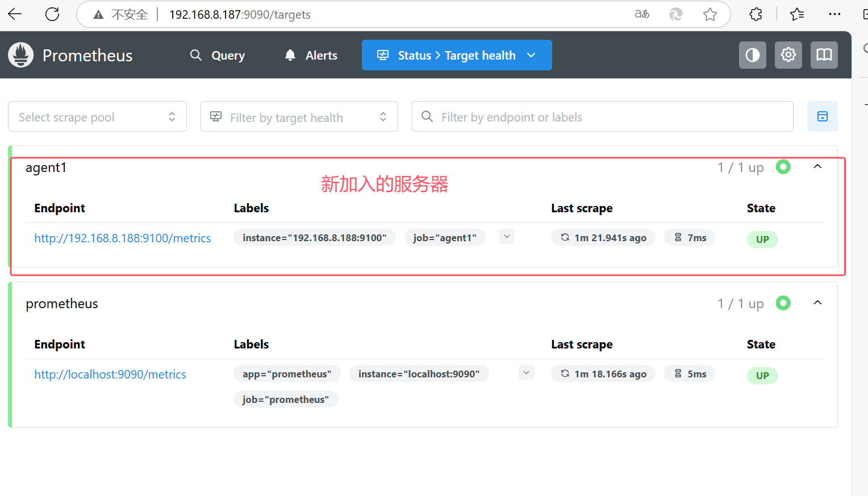868x496 pixels.
Task: Expand labels chevron in the localhost row
Action: click(x=526, y=373)
